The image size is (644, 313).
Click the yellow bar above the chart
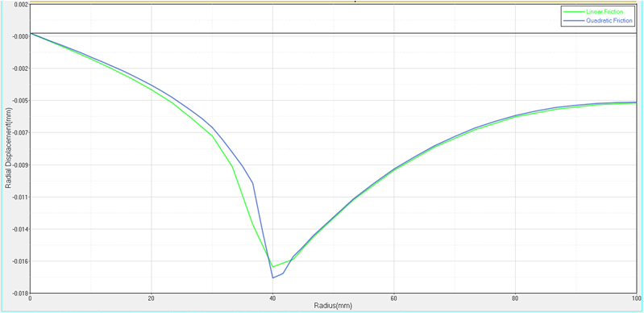333,2
